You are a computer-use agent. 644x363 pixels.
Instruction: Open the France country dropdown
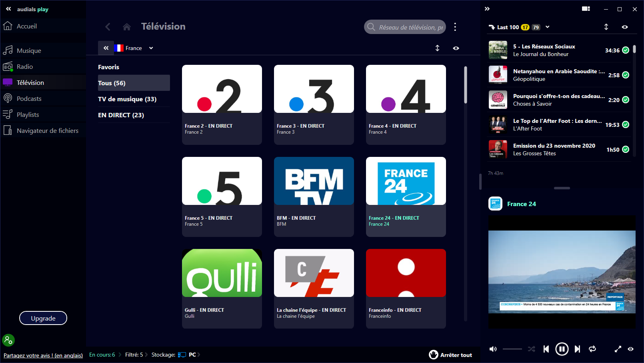[134, 48]
